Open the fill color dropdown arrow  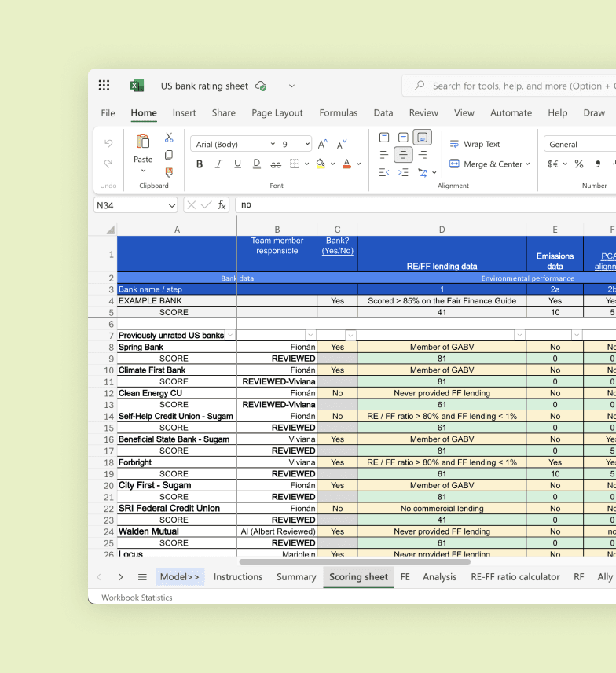(333, 164)
